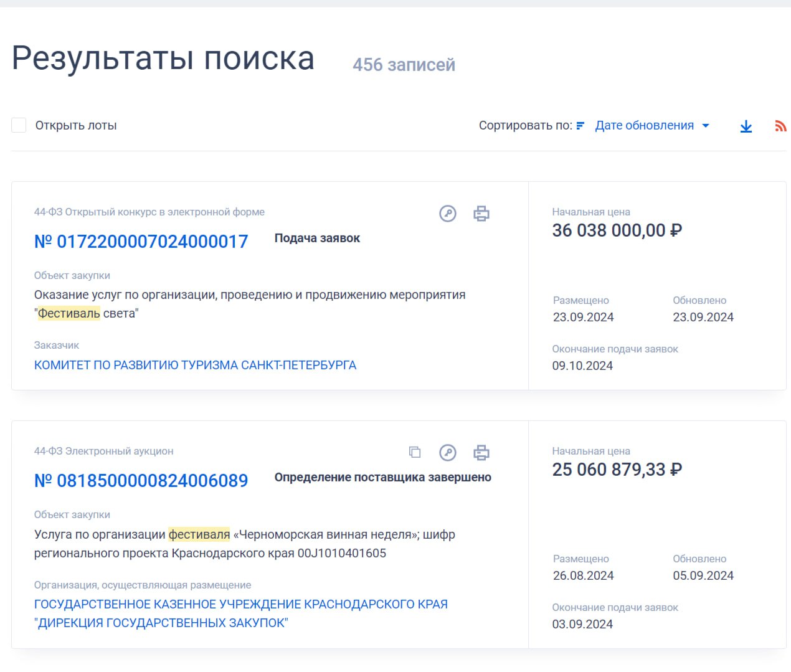The height and width of the screenshot is (672, 791).
Task: Toggle the sort order icon beside "Сортировать по"
Action: 580,126
